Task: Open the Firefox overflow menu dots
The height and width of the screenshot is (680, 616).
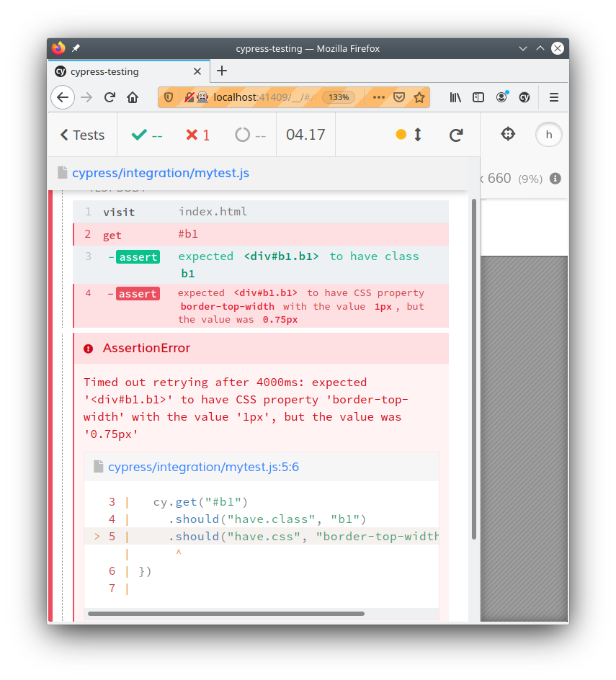Action: [379, 97]
